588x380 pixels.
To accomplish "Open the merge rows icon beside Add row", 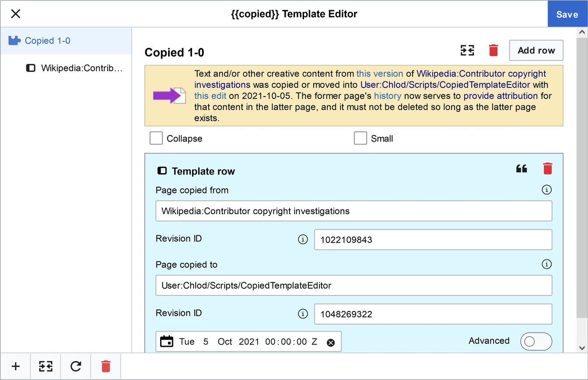I will pyautogui.click(x=467, y=50).
